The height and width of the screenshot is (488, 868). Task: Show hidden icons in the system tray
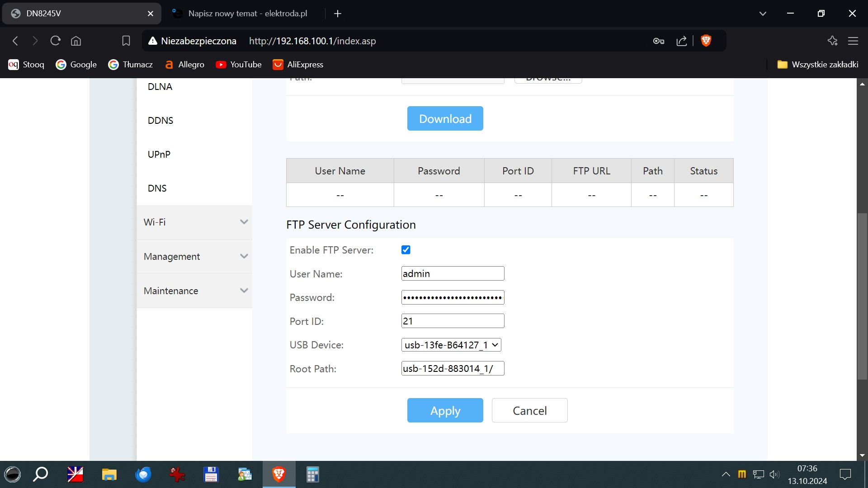726,474
